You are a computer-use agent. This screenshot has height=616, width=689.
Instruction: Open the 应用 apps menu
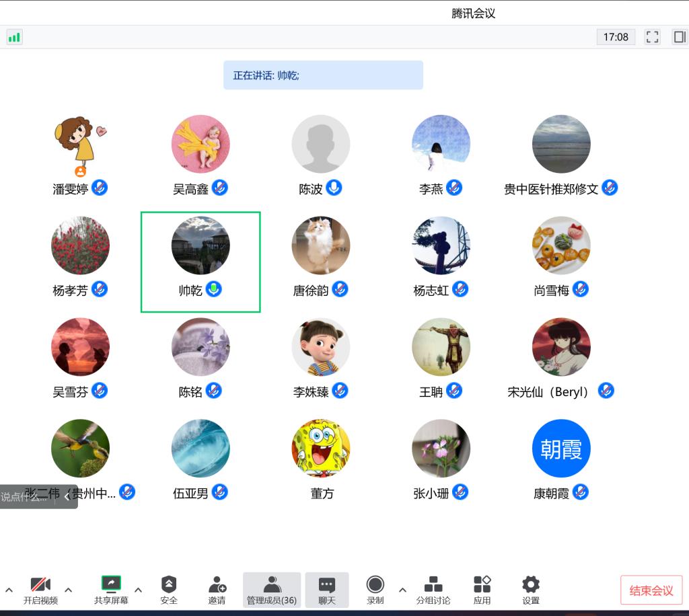(x=482, y=590)
